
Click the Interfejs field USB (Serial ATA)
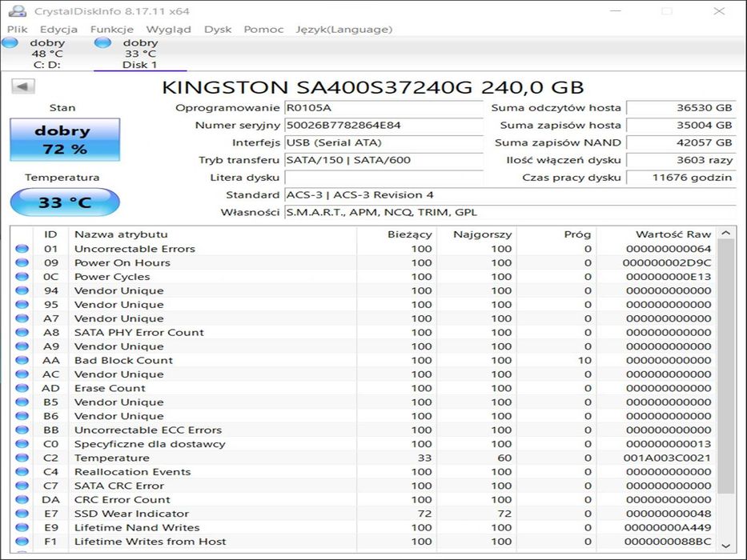click(384, 142)
